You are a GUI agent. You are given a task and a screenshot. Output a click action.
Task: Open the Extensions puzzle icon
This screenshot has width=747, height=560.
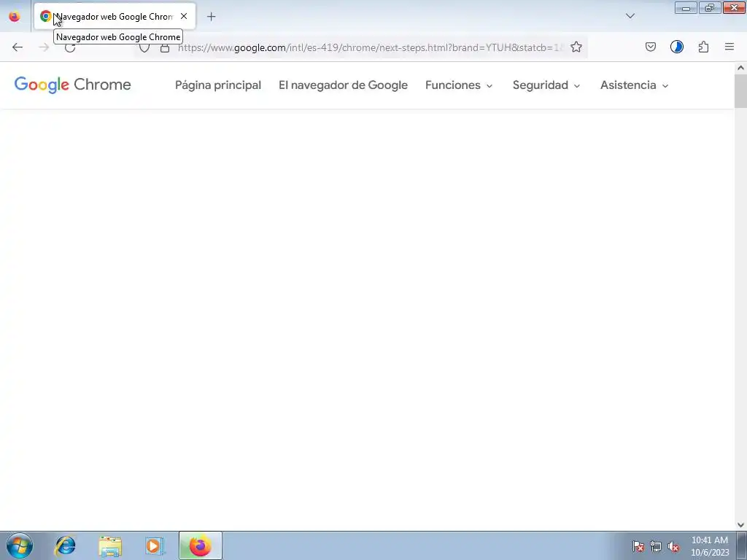coord(703,47)
